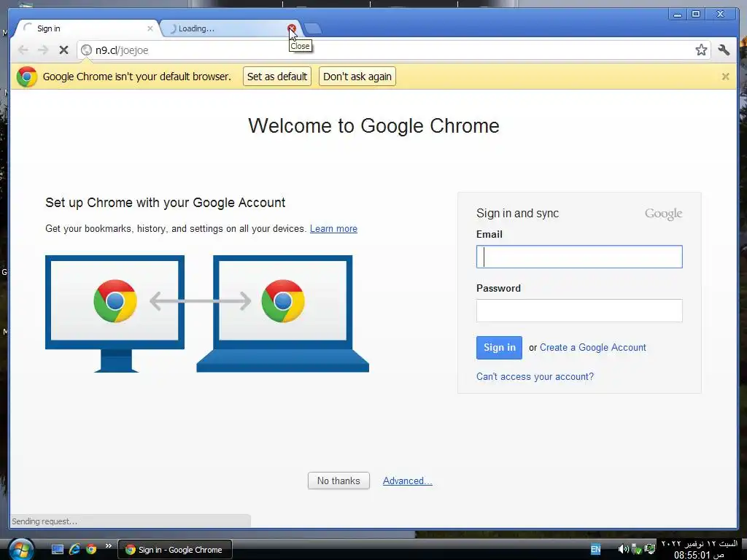Choose Don't ask again
The height and width of the screenshot is (560, 747).
357,76
